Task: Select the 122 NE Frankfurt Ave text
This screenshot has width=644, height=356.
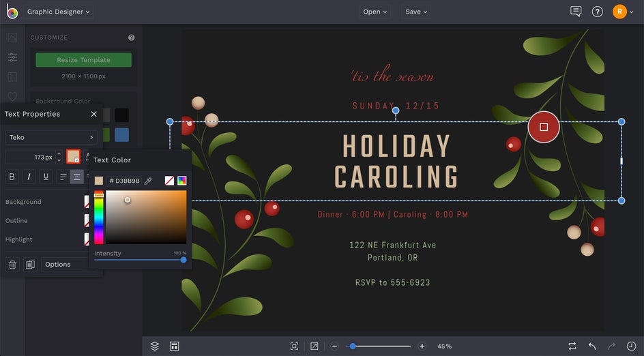Action: pos(393,245)
